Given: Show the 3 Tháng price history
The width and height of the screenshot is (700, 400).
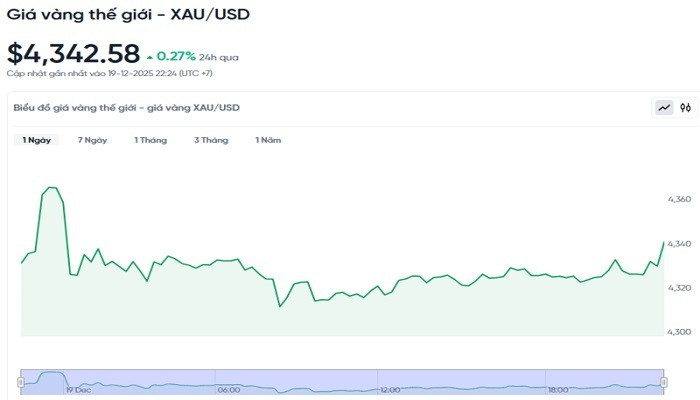Looking at the screenshot, I should tap(211, 140).
